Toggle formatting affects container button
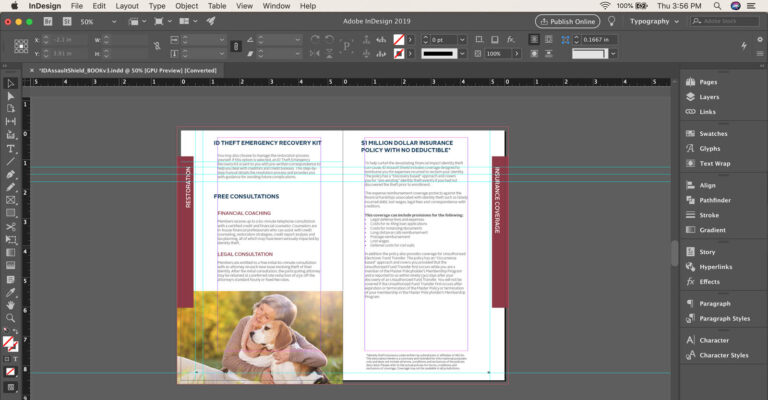The height and width of the screenshot is (400, 768). (7, 359)
